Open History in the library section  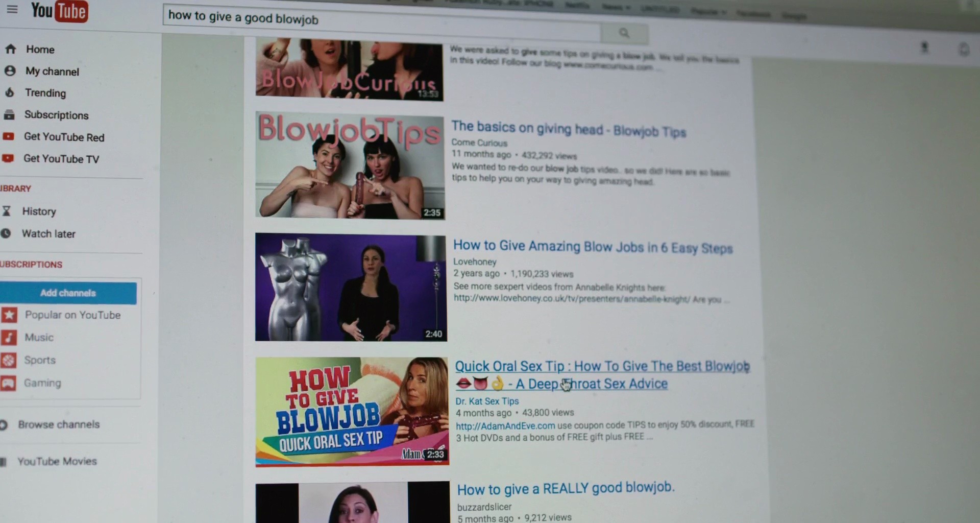click(39, 211)
